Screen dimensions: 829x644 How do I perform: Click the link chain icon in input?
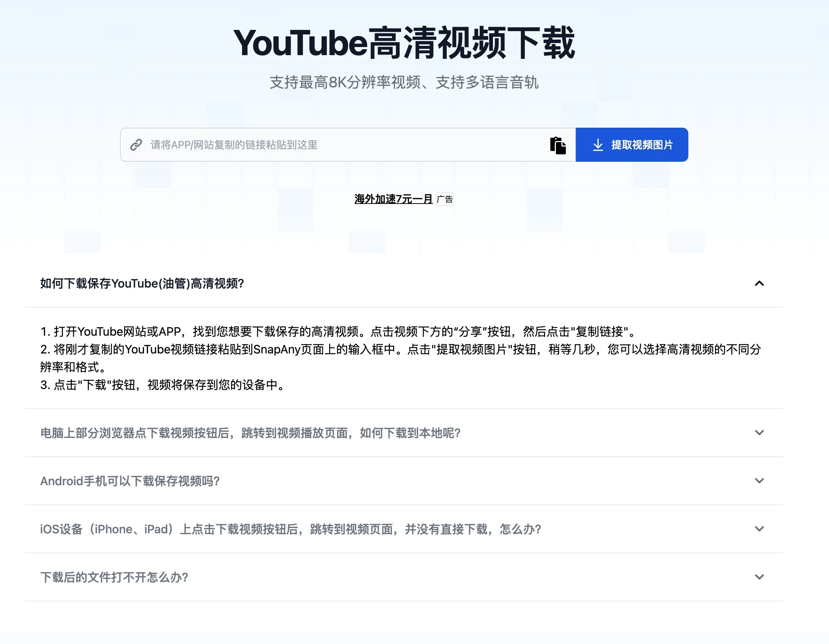pos(136,145)
